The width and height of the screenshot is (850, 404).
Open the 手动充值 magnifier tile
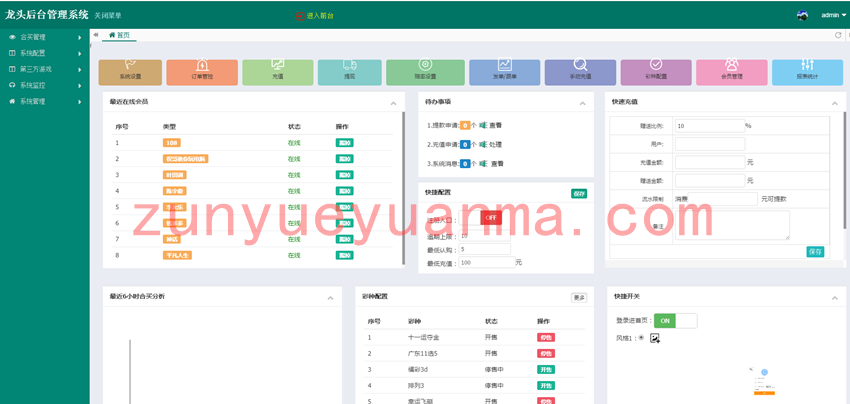point(580,72)
